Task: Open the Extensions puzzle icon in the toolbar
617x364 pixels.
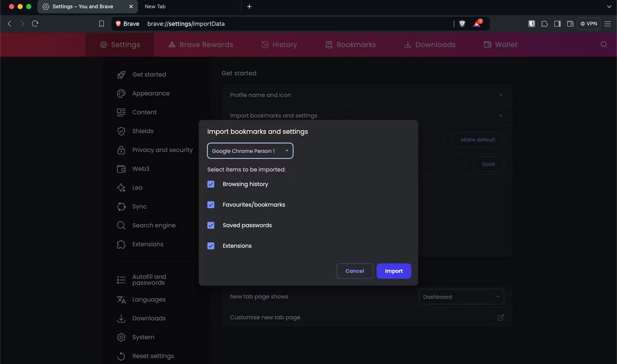Action: (545, 24)
